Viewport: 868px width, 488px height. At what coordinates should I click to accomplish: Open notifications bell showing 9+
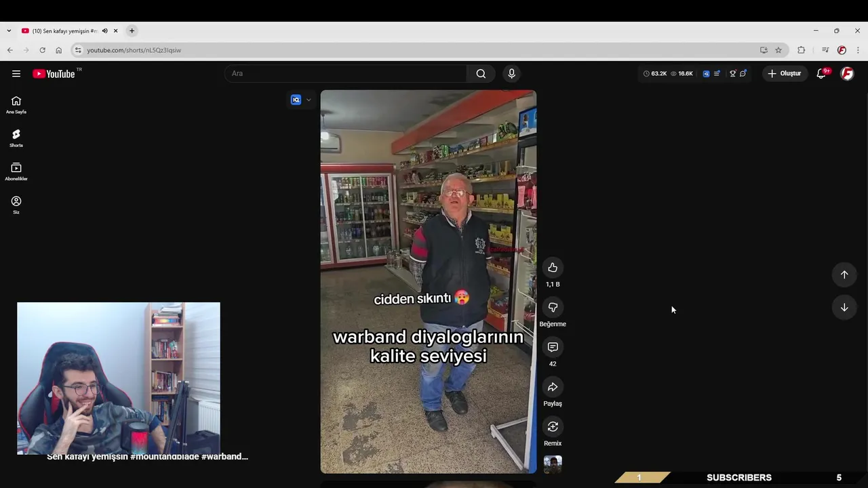point(822,73)
